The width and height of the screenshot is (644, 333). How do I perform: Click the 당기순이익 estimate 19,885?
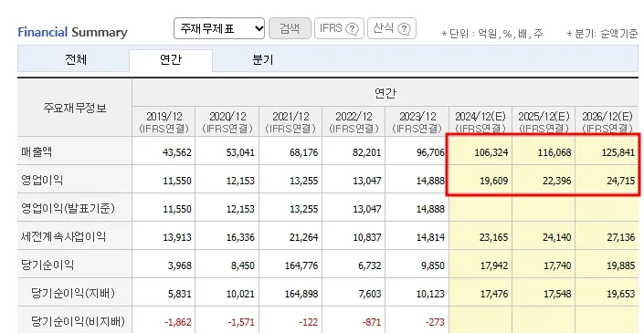621,265
